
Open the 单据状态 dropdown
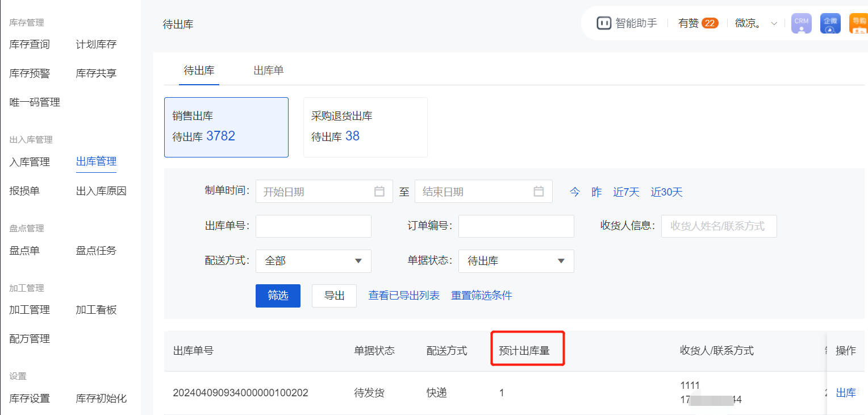pyautogui.click(x=516, y=261)
